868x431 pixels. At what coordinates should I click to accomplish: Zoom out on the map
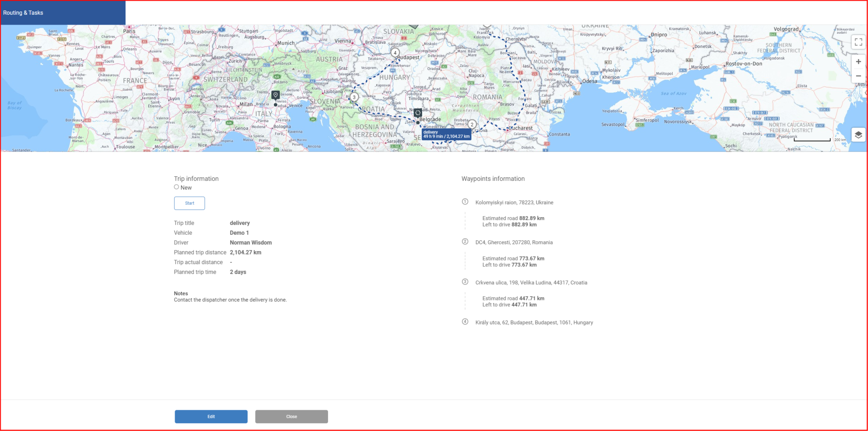858,76
